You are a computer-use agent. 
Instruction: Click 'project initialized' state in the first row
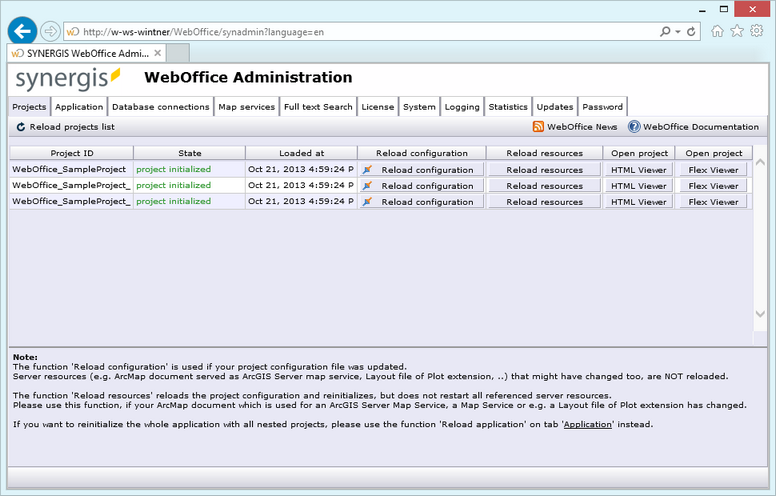click(174, 169)
